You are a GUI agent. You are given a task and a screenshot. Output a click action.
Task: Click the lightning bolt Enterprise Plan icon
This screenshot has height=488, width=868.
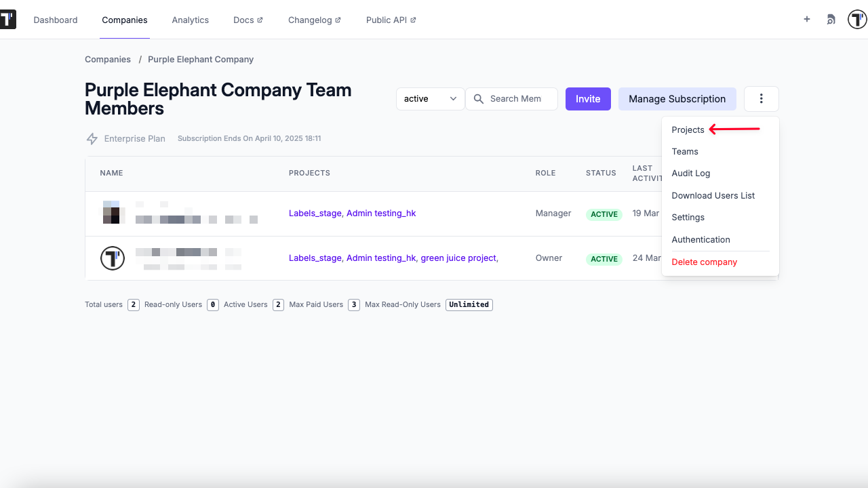click(x=92, y=138)
